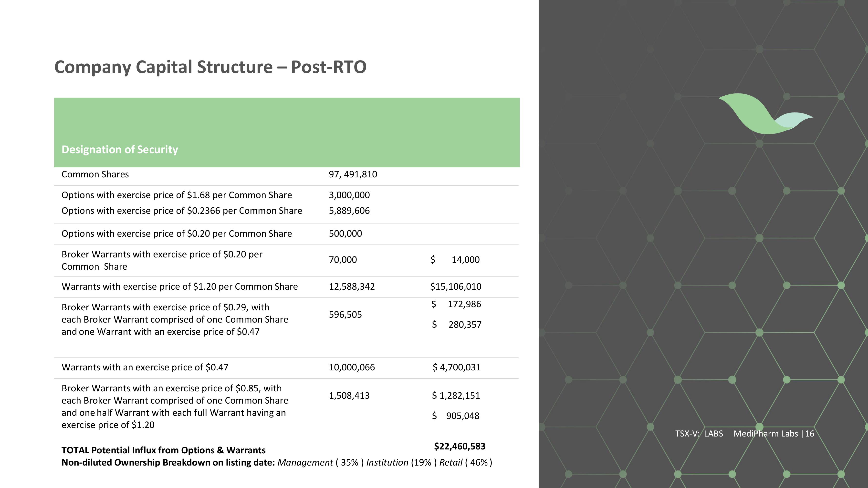Select TOTAL Potential Influx from Options & Warrants
Screen dimensions: 868x488
163,451
